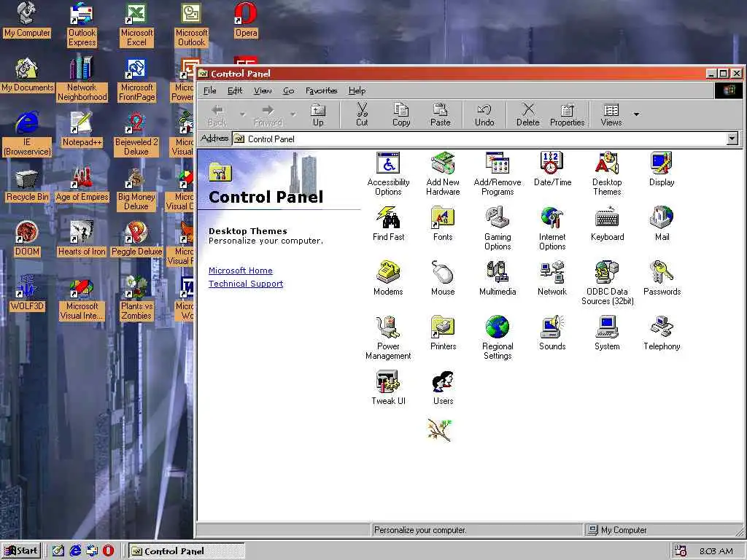Screen dimensions: 747x560
Task: Open the Tweak UI applet
Action: (388, 389)
